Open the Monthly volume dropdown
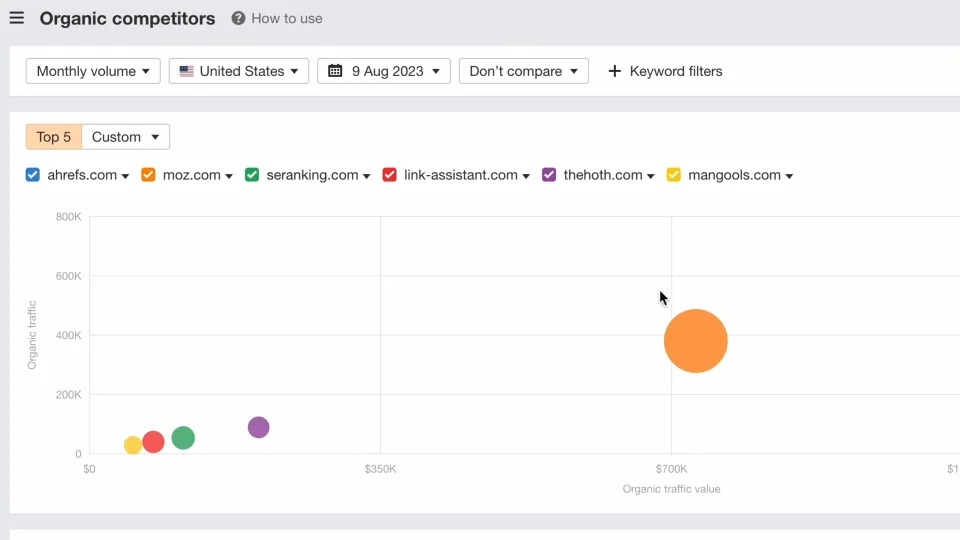The image size is (960, 540). (x=93, y=71)
